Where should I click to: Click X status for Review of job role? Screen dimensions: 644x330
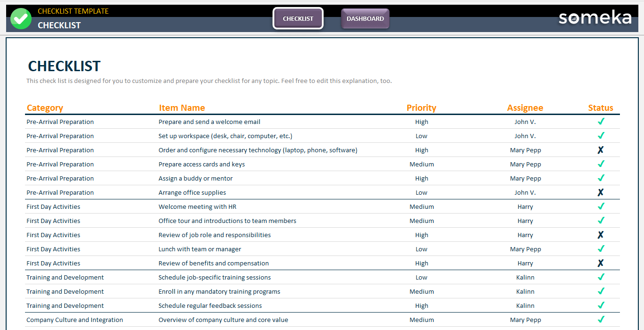tap(601, 235)
